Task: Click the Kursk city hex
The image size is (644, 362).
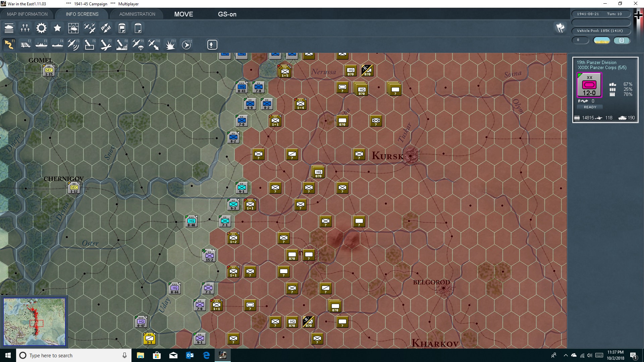Action: [410, 156]
